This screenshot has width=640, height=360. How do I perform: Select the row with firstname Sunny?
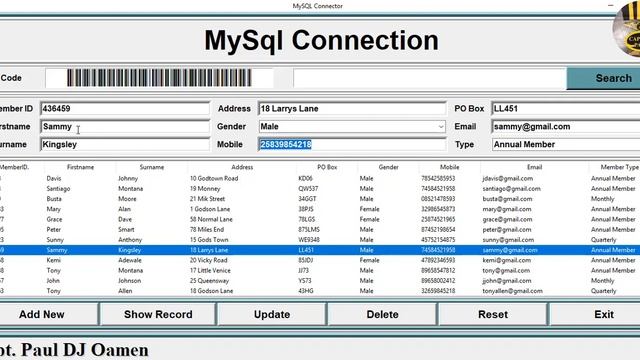[320, 240]
